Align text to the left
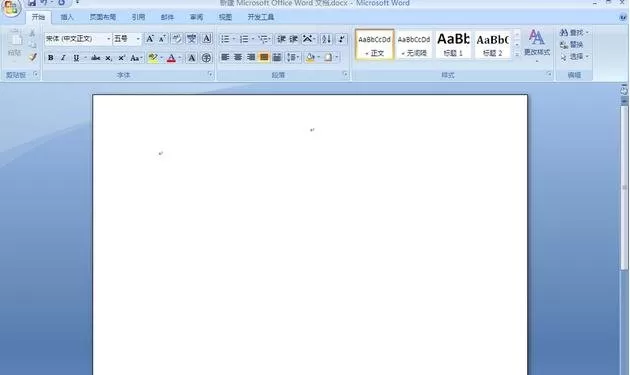 (225, 57)
